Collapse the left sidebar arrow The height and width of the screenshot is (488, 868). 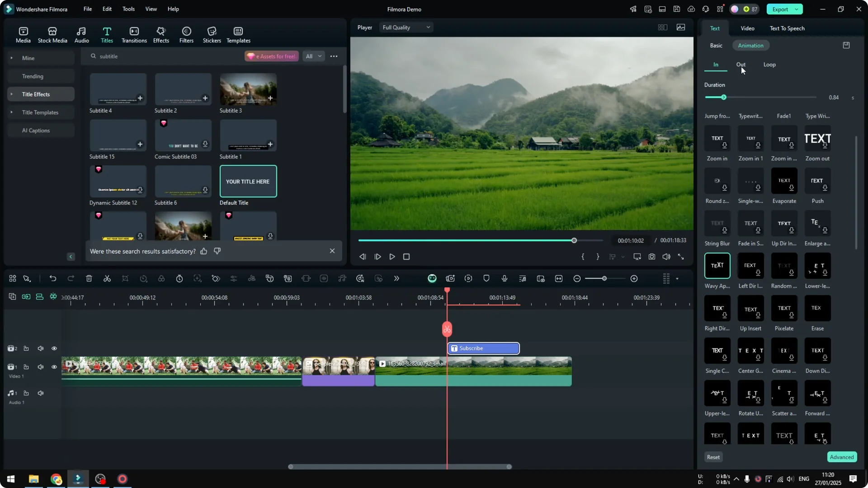pyautogui.click(x=71, y=257)
